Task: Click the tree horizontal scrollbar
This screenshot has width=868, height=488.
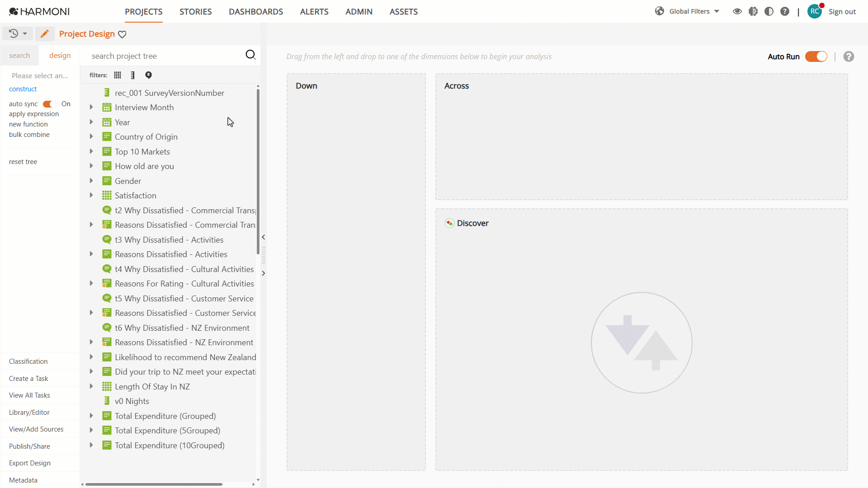Action: (x=154, y=484)
